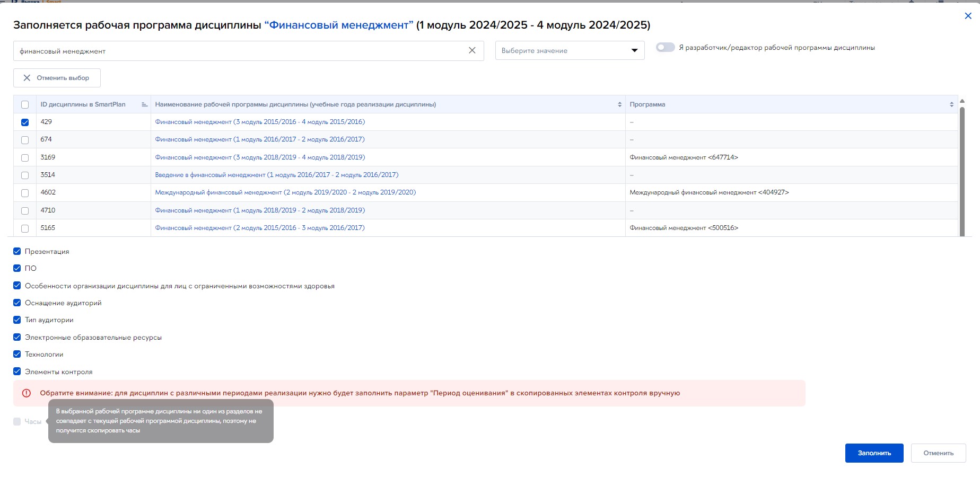Uncheck the row with ID 429

point(25,122)
